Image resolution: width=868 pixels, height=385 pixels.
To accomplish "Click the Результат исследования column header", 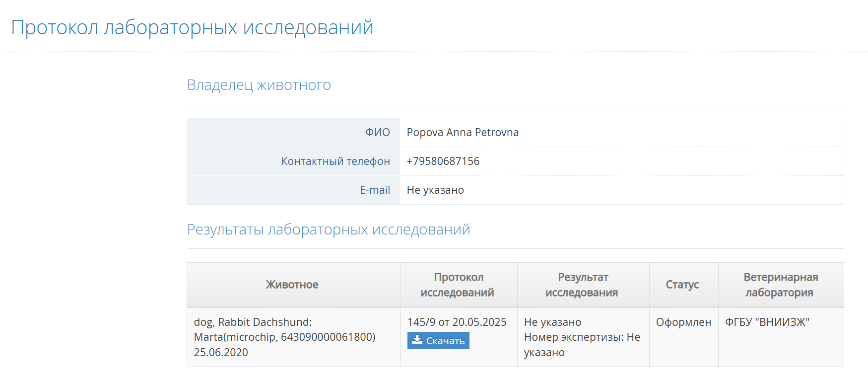I will point(583,285).
